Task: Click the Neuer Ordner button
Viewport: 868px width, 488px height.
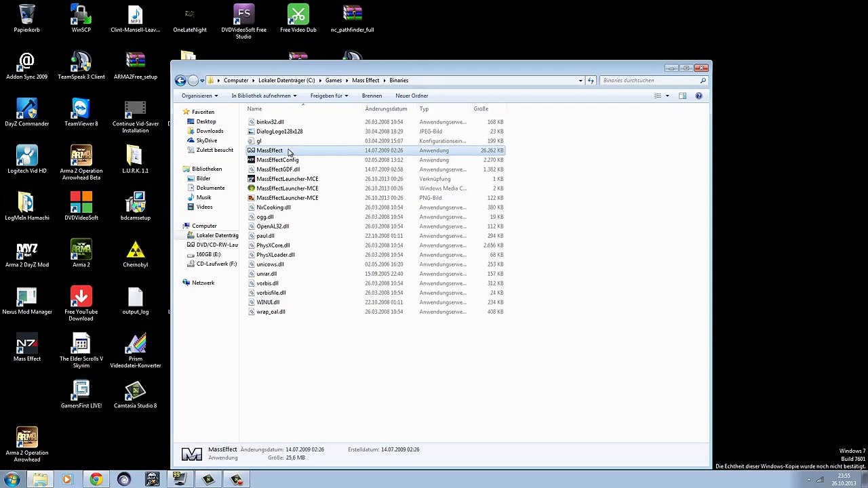Action: (412, 96)
